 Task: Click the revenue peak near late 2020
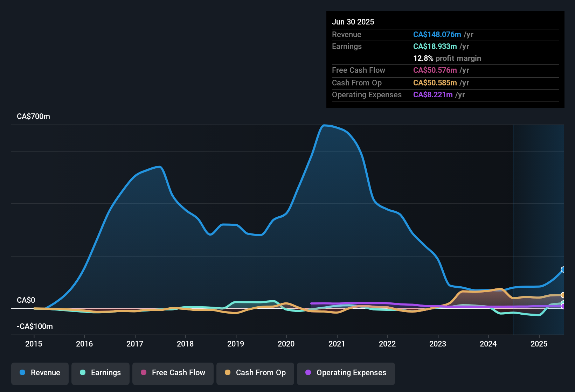[x=324, y=125]
